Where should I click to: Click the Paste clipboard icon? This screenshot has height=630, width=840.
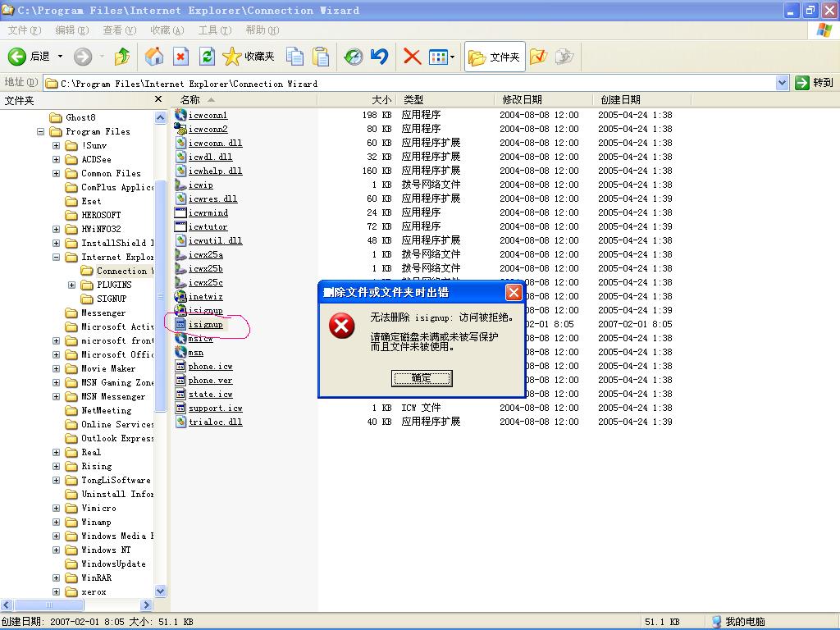321,57
